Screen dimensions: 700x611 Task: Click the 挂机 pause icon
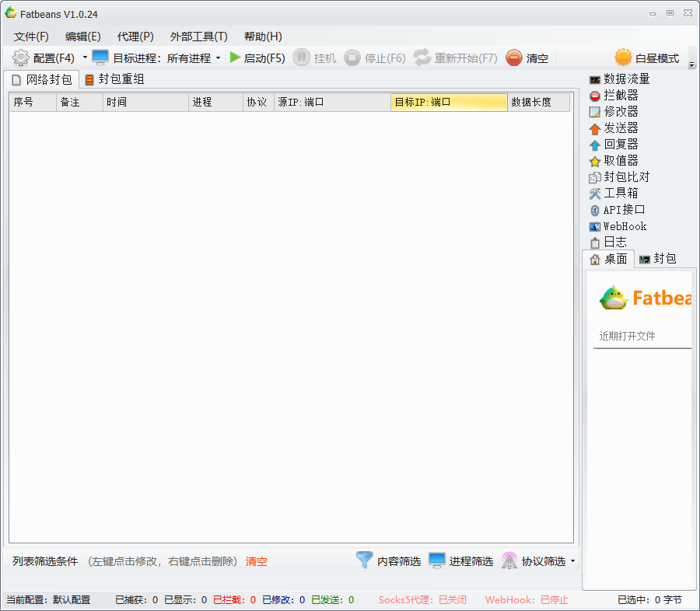(301, 58)
